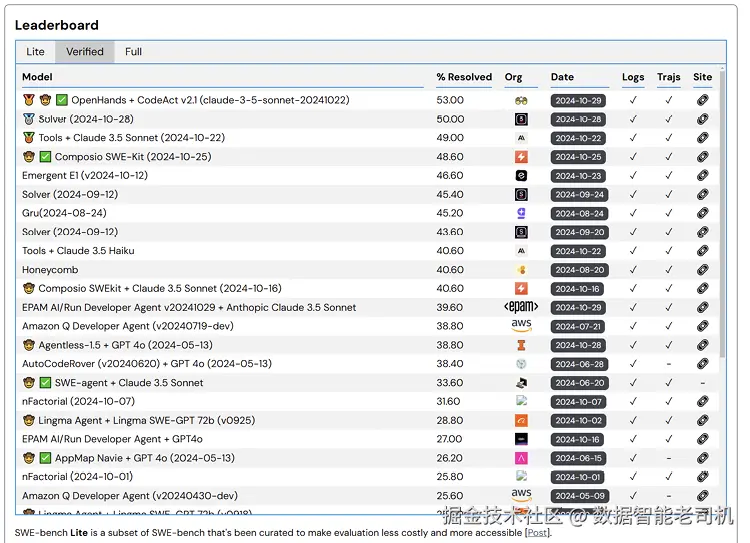This screenshot has width=750, height=543.
Task: Click the Composio org logo for SWE-Kit row
Action: click(x=521, y=156)
